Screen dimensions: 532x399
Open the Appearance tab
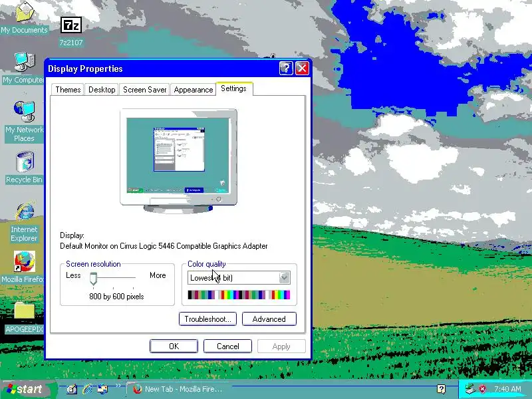point(194,90)
